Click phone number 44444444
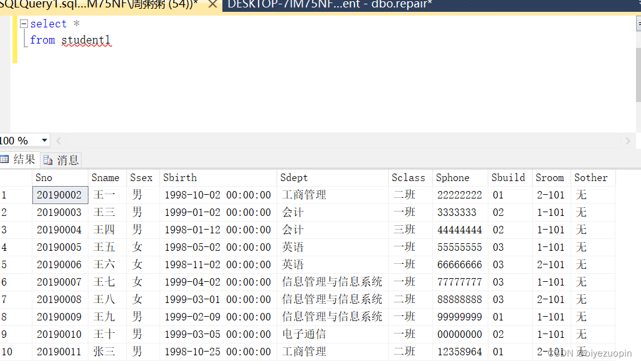 click(x=460, y=230)
